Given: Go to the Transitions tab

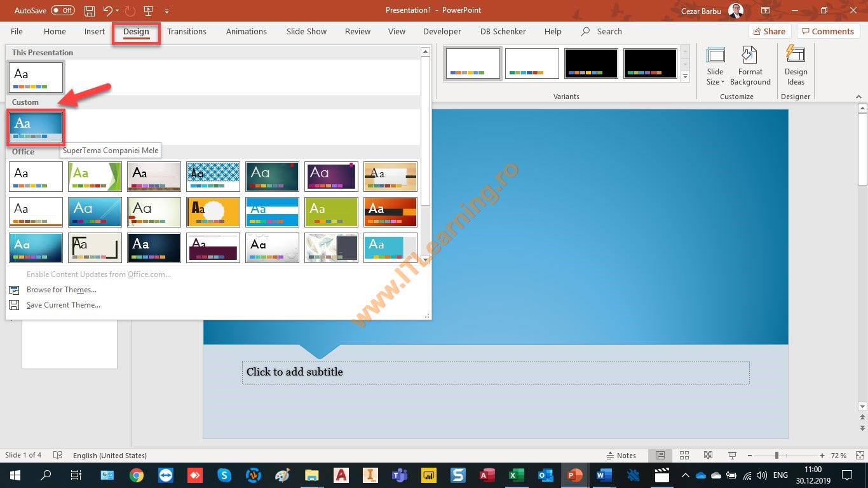Looking at the screenshot, I should (187, 31).
